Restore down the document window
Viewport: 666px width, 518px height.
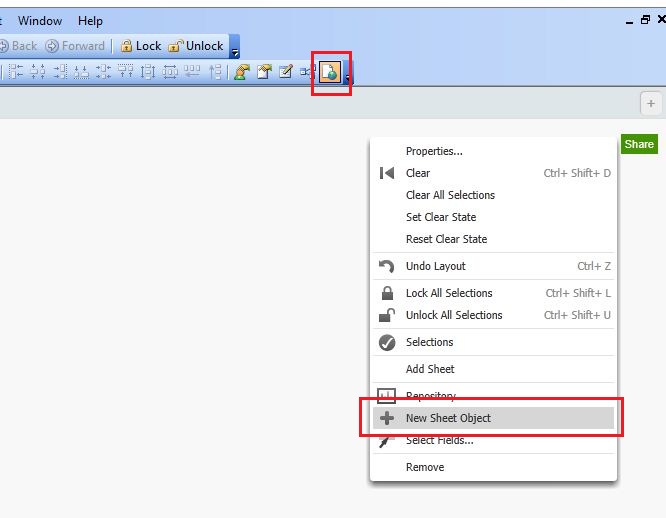click(645, 20)
